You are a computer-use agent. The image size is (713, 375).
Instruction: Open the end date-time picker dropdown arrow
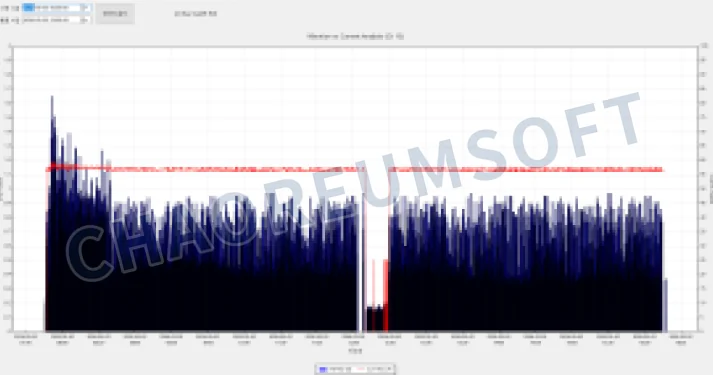coord(85,20)
